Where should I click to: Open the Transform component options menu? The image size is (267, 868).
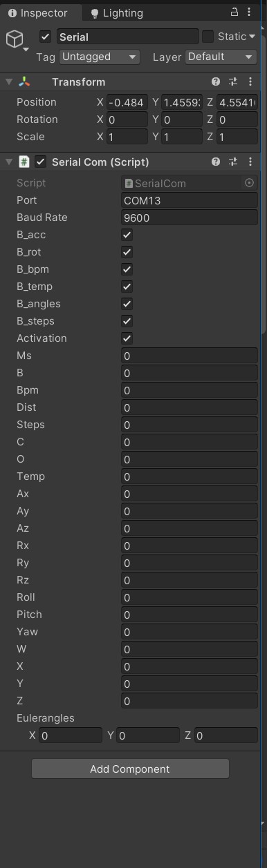point(250,81)
